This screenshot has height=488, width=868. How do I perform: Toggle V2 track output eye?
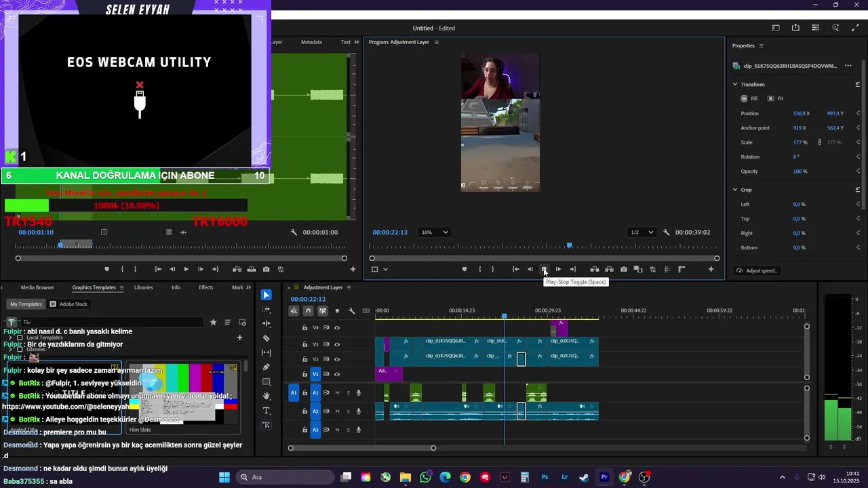point(337,359)
